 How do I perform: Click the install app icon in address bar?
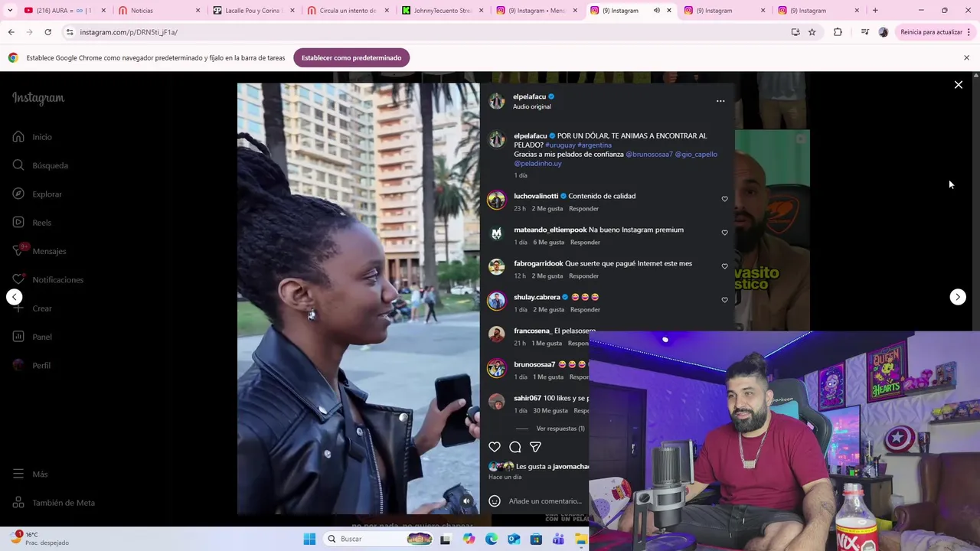[795, 32]
